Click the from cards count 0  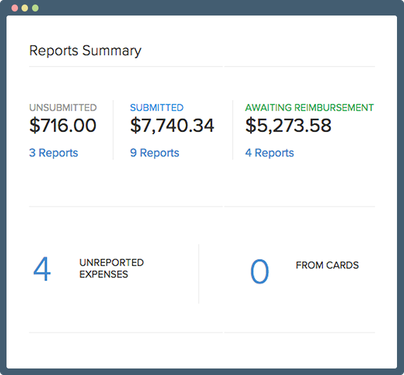tap(260, 271)
